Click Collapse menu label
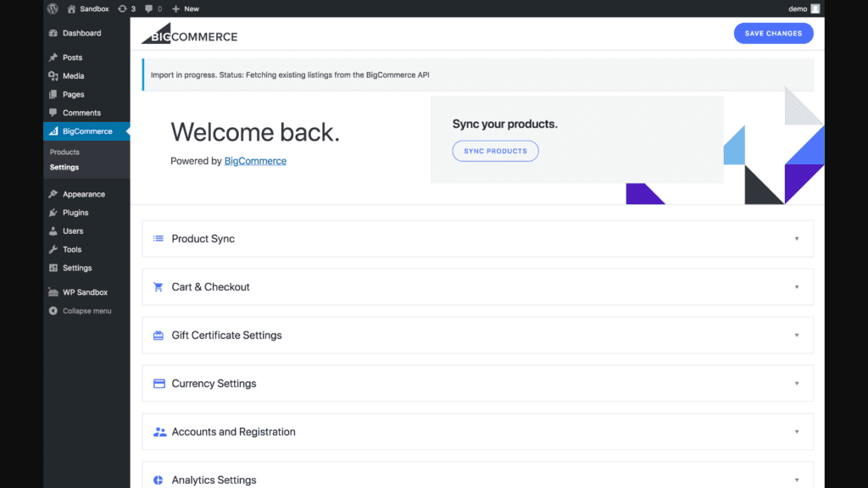Image resolution: width=868 pixels, height=488 pixels. pyautogui.click(x=87, y=311)
